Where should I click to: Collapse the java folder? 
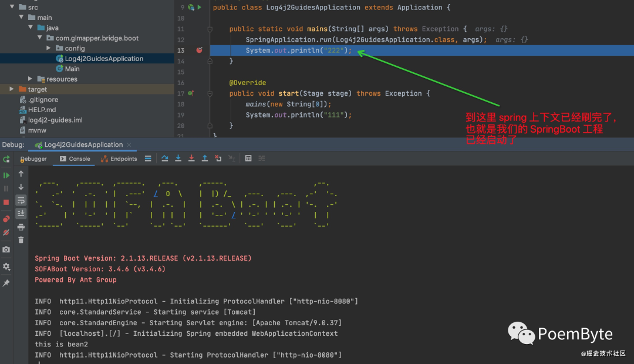(x=31, y=28)
